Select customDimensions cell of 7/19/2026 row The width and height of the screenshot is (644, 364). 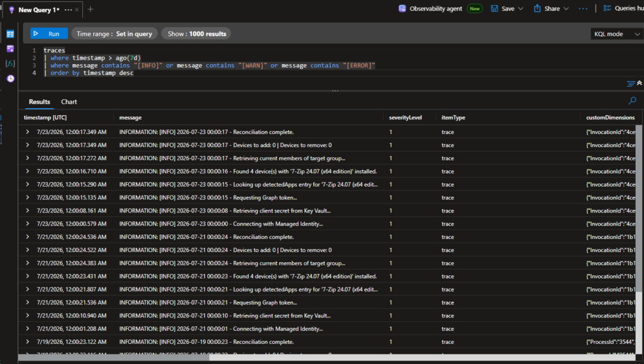coord(611,342)
